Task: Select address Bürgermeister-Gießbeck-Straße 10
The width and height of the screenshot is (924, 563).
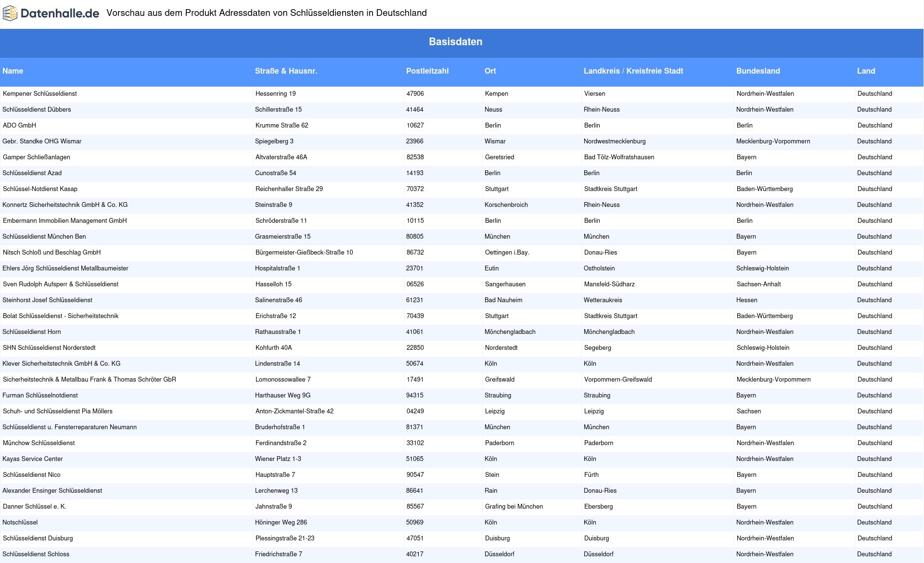Action: click(304, 253)
